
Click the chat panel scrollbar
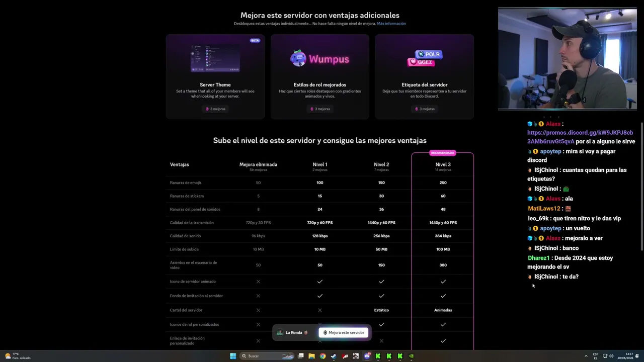pos(642,186)
